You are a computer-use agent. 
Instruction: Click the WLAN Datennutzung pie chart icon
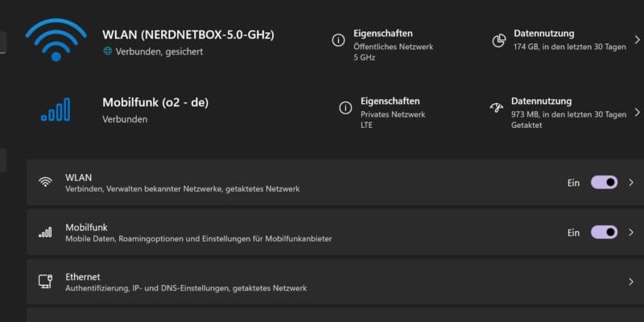(498, 40)
